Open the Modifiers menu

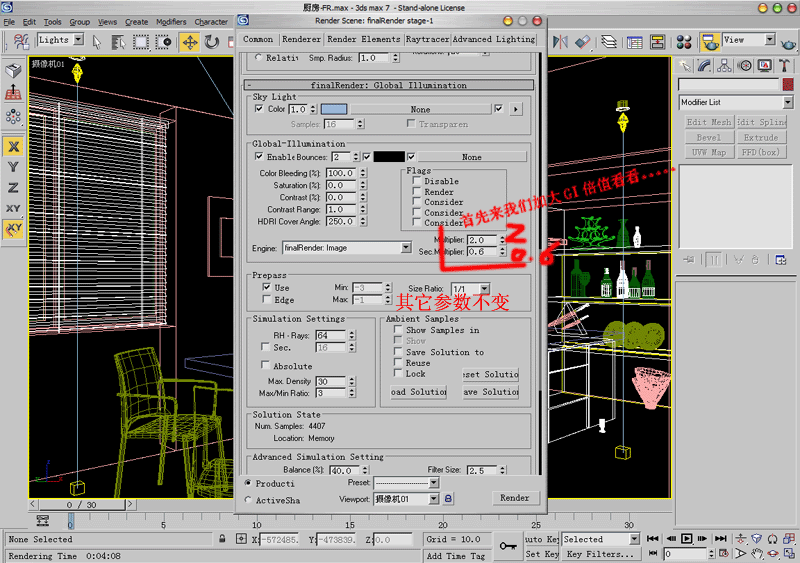coord(171,21)
